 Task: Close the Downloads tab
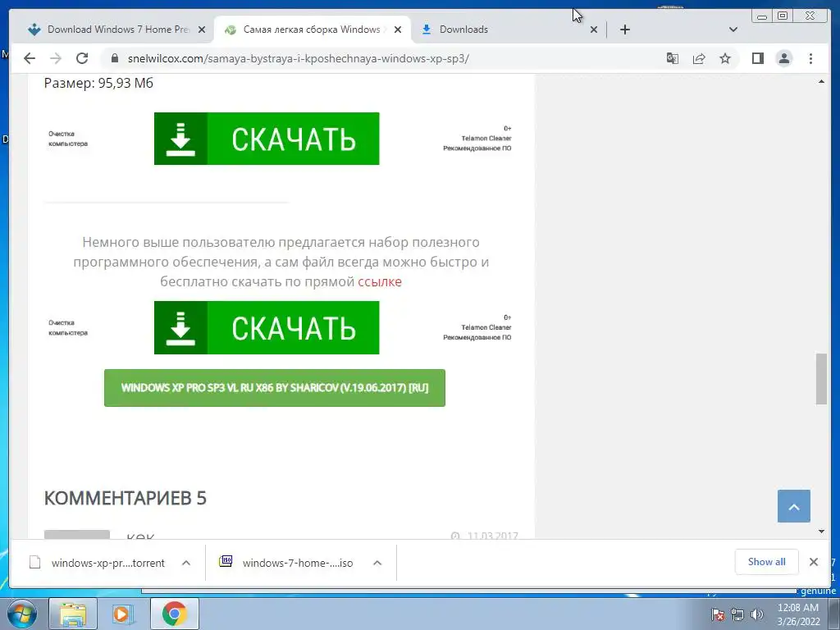point(594,30)
